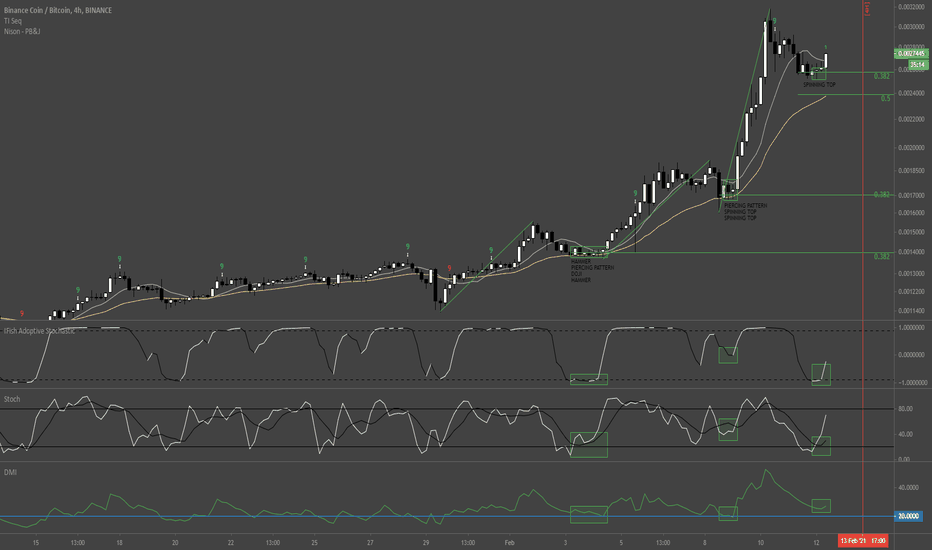
Task: Click the red 9 sequence marker near date 15
Action: (22, 313)
